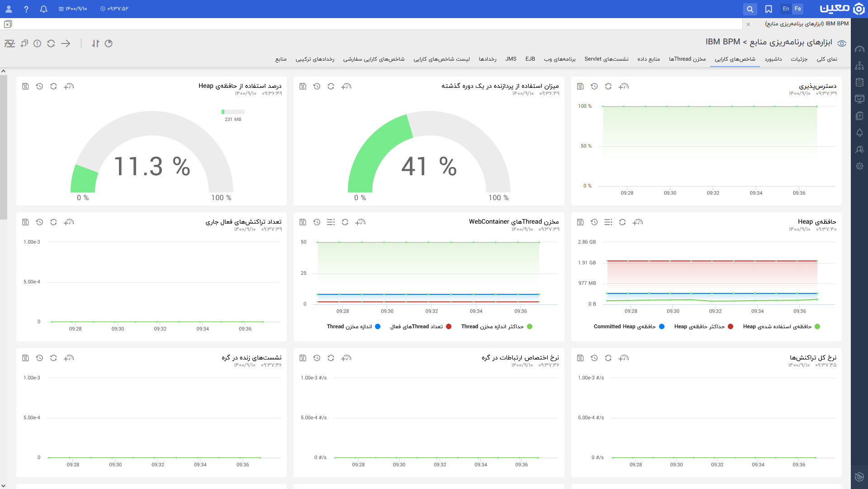Open sidebar monitor screen icon
This screenshot has height=489, width=868.
point(860,99)
